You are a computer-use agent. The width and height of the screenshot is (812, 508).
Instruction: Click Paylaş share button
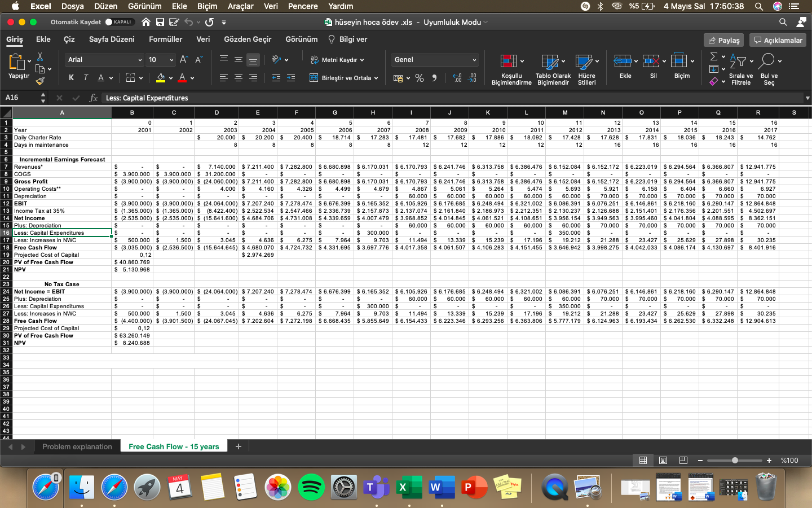click(x=724, y=40)
